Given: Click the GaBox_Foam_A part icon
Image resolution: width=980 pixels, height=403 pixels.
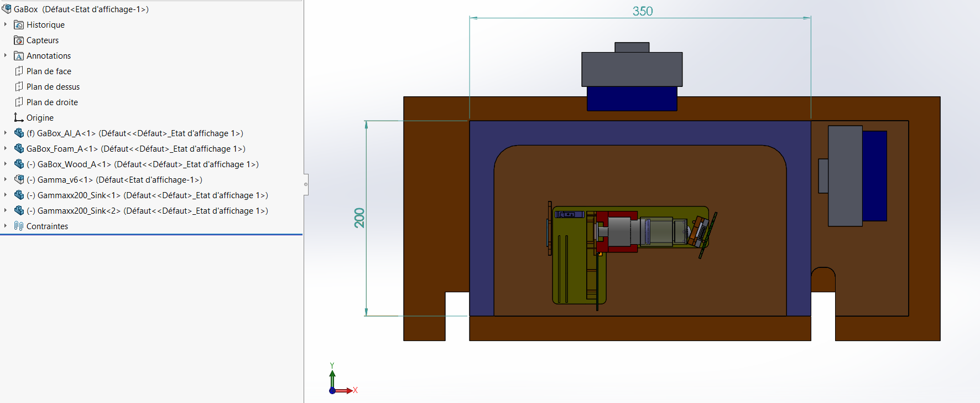Looking at the screenshot, I should tap(19, 148).
